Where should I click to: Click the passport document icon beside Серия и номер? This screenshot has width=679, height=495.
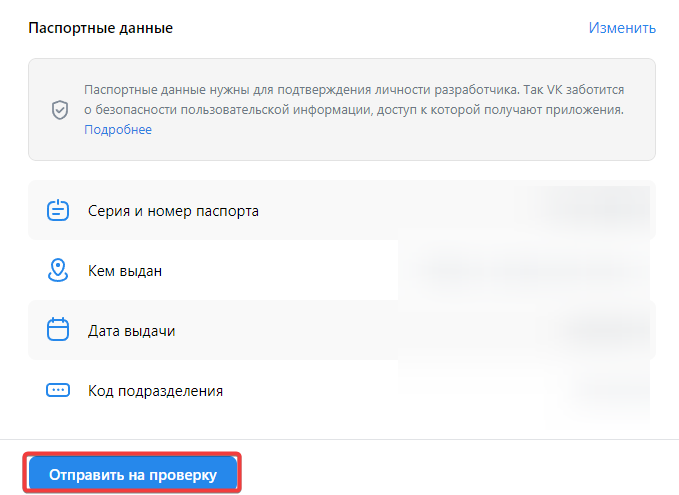58,210
